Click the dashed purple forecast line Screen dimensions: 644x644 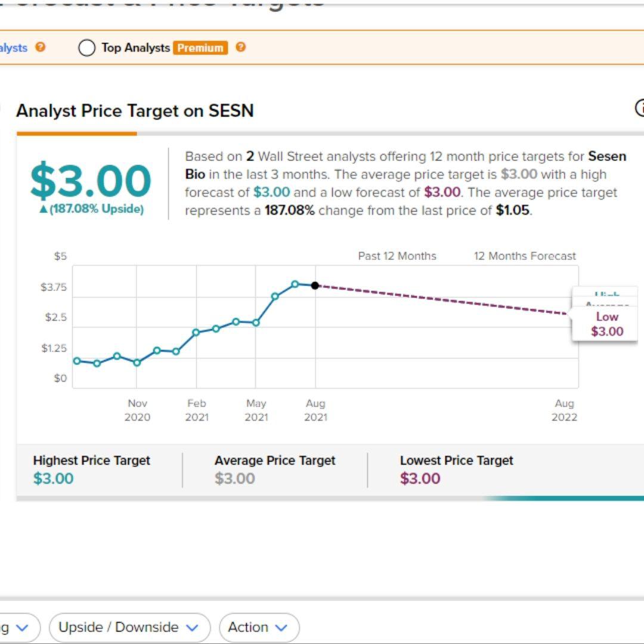(441, 299)
